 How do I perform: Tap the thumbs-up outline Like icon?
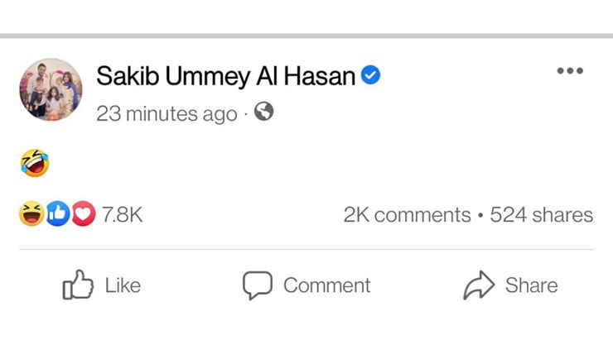[78, 285]
